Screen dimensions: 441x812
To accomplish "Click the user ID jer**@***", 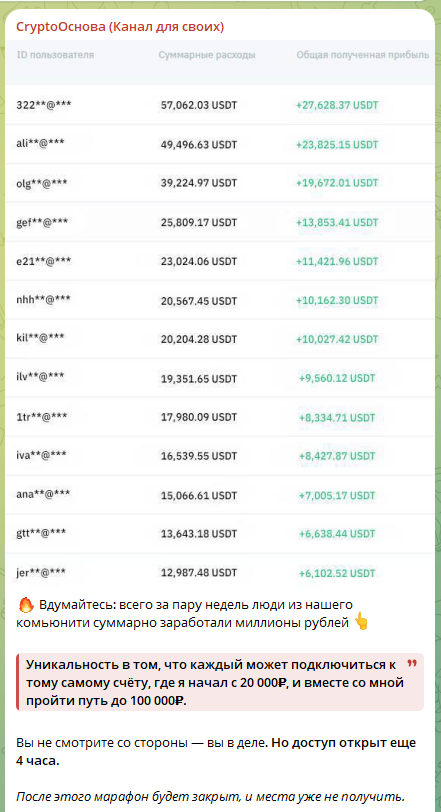I will coord(41,573).
